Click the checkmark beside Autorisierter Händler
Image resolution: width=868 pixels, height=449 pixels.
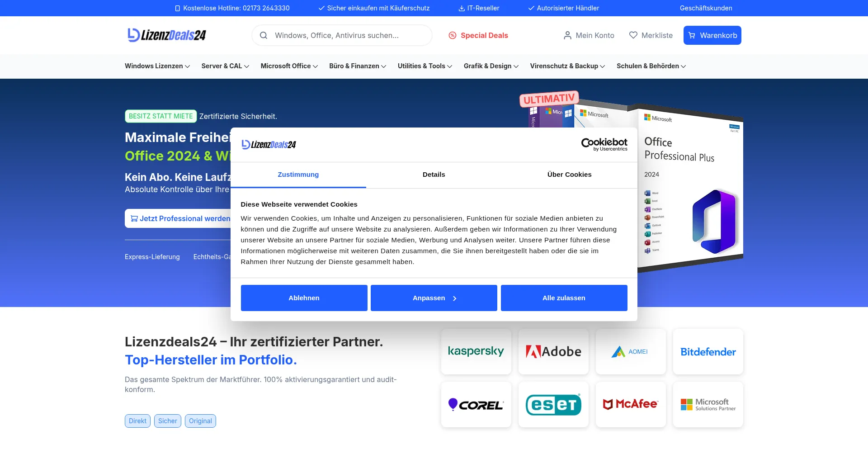(x=531, y=8)
